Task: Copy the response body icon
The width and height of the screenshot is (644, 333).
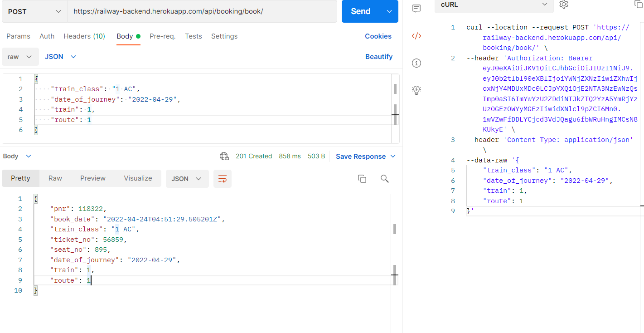Action: pos(362,179)
